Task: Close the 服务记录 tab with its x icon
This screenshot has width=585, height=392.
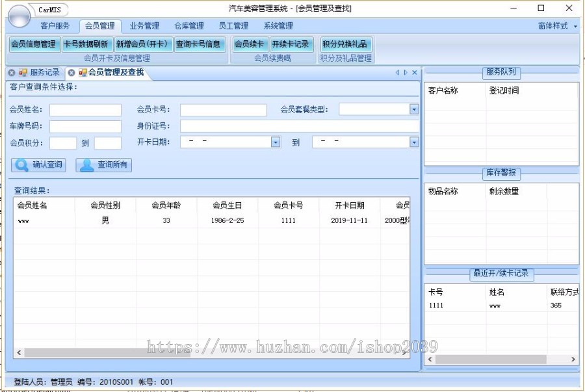Action: pos(12,73)
